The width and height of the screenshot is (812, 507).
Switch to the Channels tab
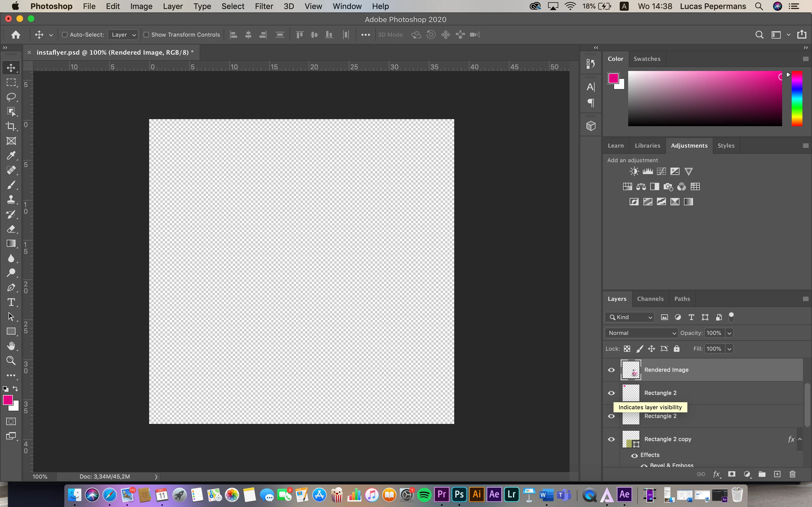pos(650,299)
